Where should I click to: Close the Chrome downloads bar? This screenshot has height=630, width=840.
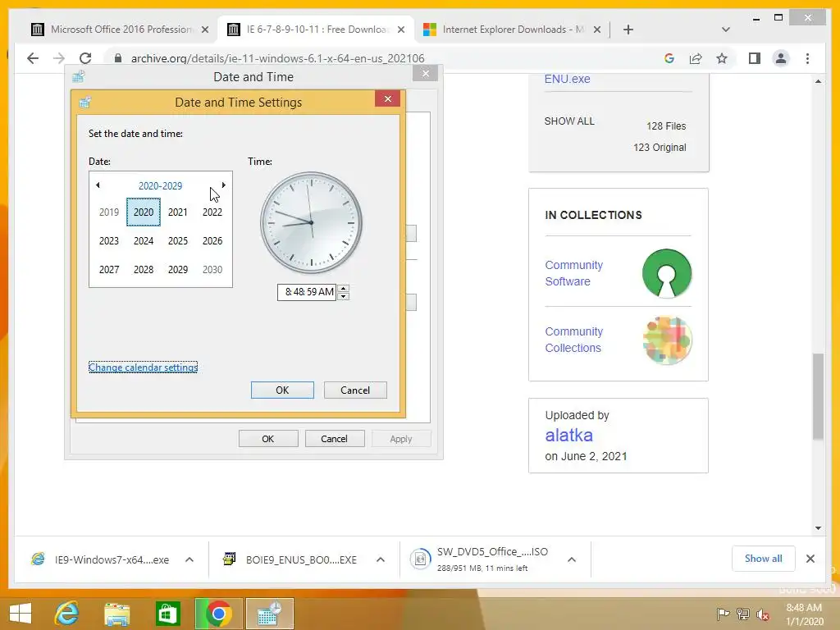[x=810, y=559]
